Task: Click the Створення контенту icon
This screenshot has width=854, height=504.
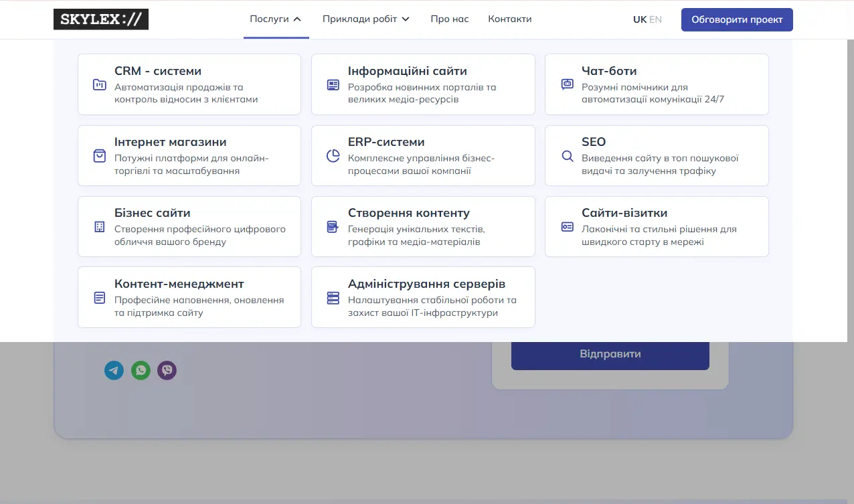Action: pos(333,227)
